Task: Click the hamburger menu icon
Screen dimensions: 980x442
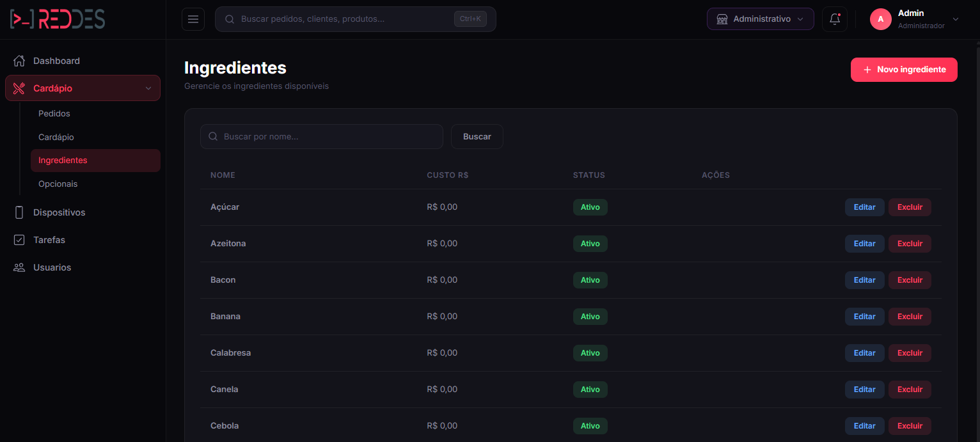Action: tap(193, 19)
